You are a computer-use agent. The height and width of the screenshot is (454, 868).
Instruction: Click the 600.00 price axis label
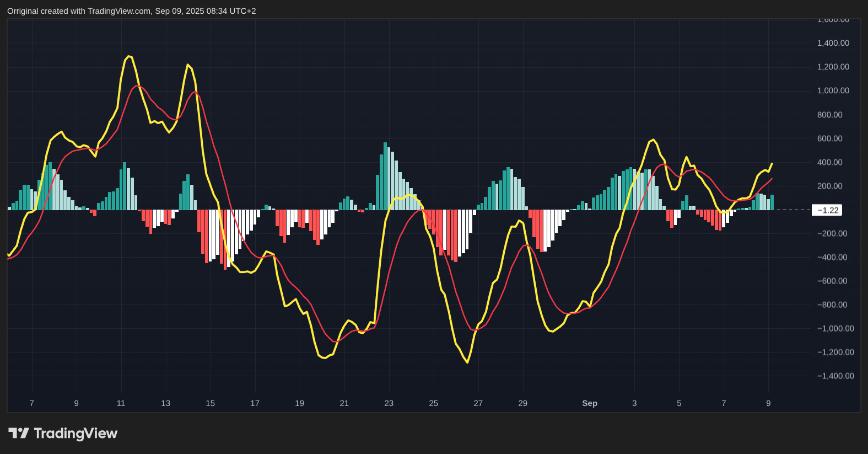(x=829, y=138)
